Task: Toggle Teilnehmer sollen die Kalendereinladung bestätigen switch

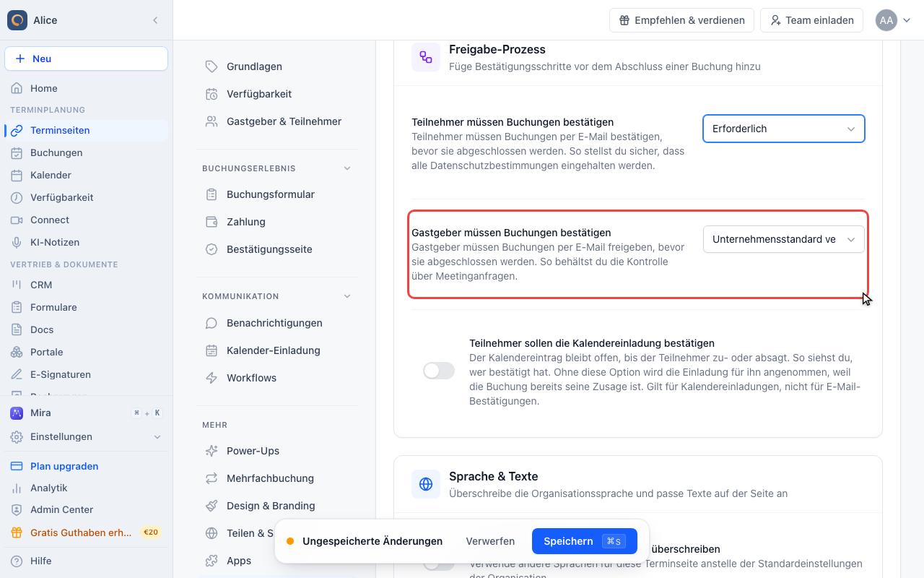Action: click(439, 371)
